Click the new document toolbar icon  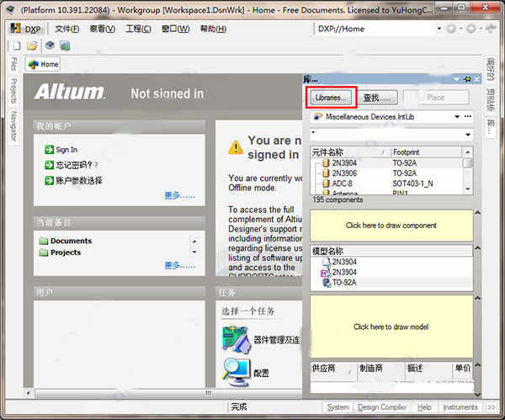[17, 45]
